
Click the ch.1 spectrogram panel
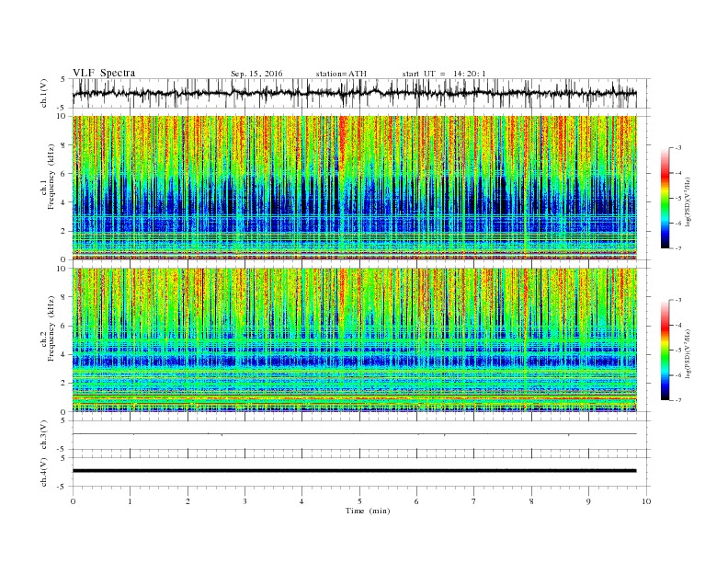[354, 188]
